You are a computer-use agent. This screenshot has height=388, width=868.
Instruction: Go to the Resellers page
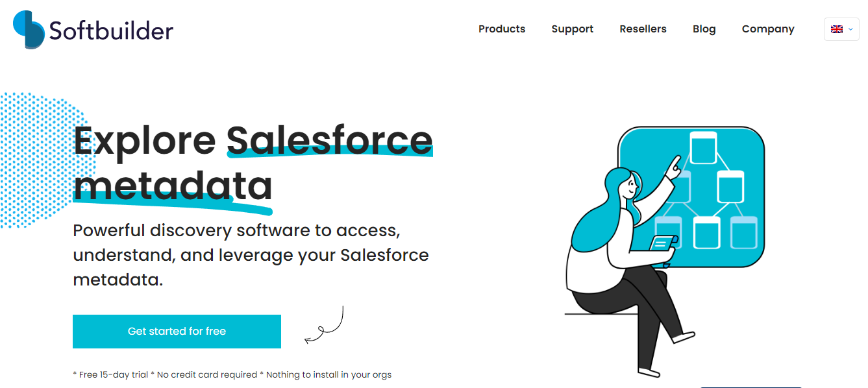tap(643, 29)
